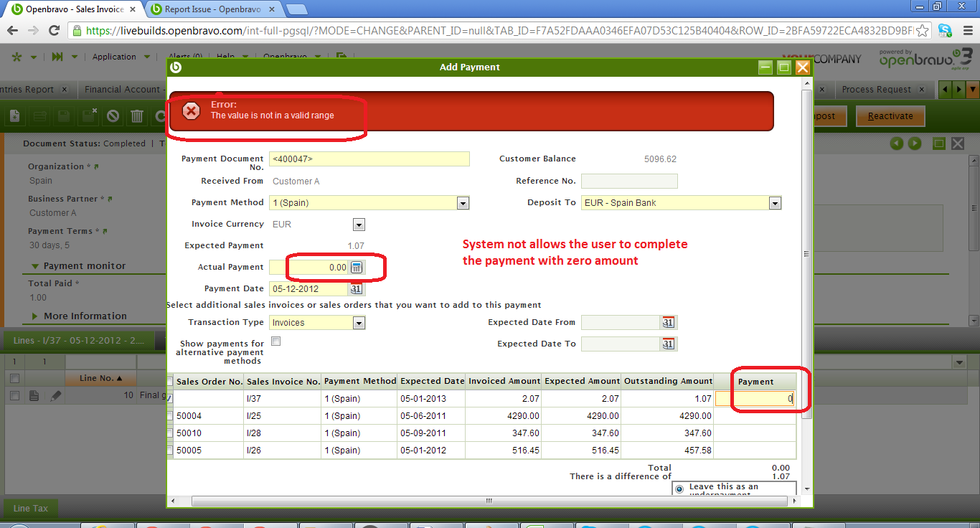Open the Payment Method dropdown

tap(463, 203)
